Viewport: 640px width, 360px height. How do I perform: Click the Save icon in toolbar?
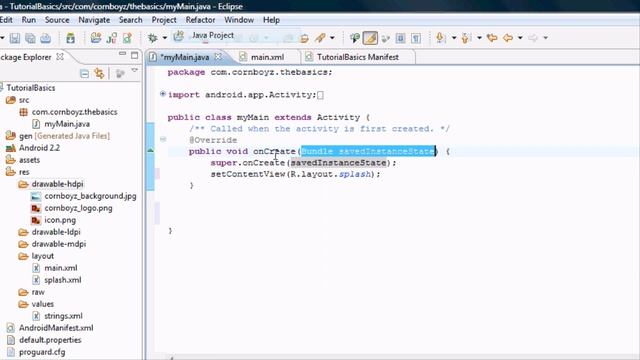tap(15, 38)
